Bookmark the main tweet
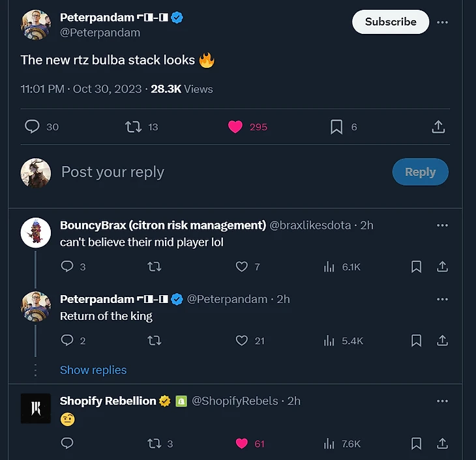476x460 pixels. [336, 127]
